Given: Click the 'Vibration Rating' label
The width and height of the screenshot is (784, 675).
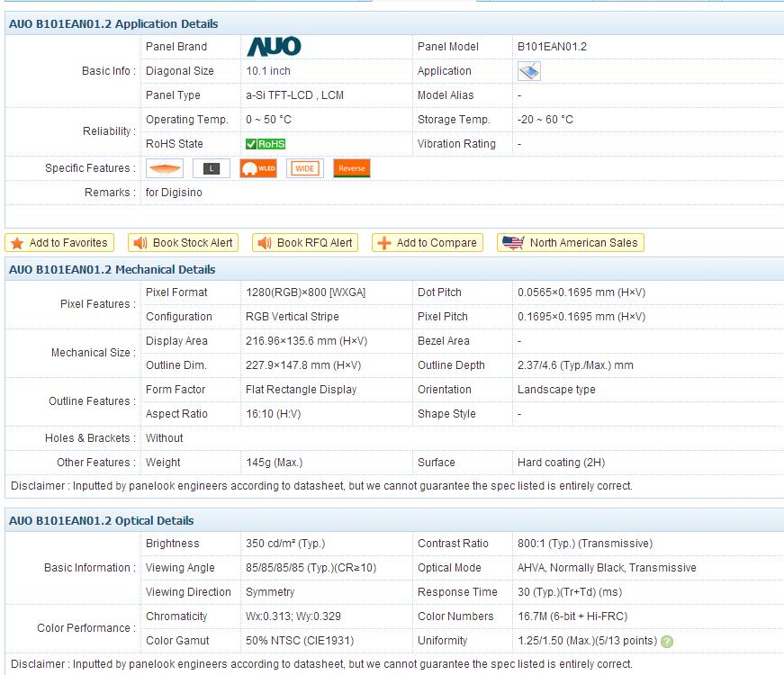Looking at the screenshot, I should click(x=456, y=144).
